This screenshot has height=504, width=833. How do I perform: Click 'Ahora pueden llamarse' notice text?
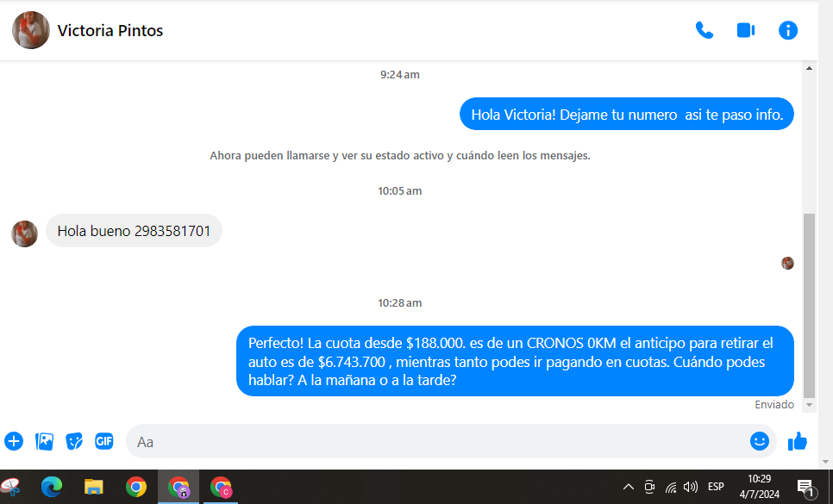[400, 155]
